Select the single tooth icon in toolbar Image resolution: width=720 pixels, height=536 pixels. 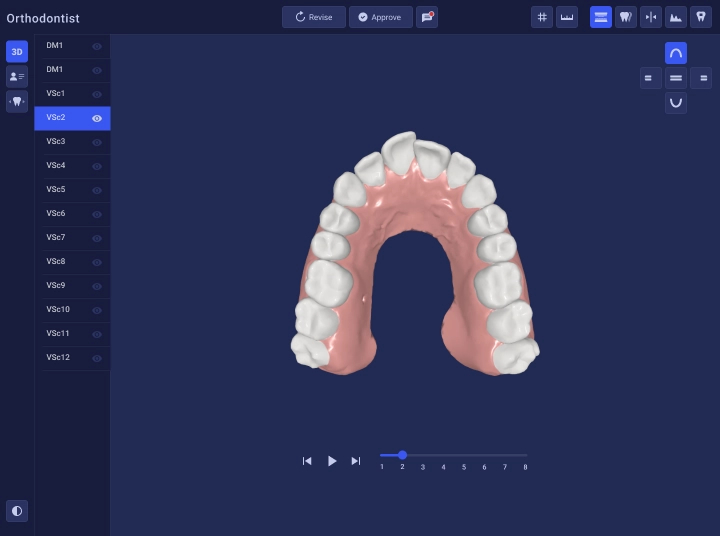click(x=701, y=17)
